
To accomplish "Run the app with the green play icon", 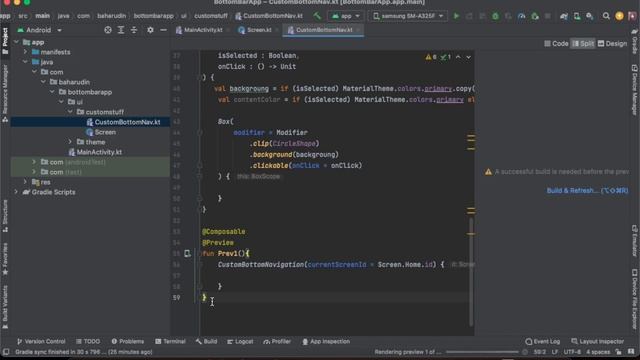I will click(x=456, y=16).
